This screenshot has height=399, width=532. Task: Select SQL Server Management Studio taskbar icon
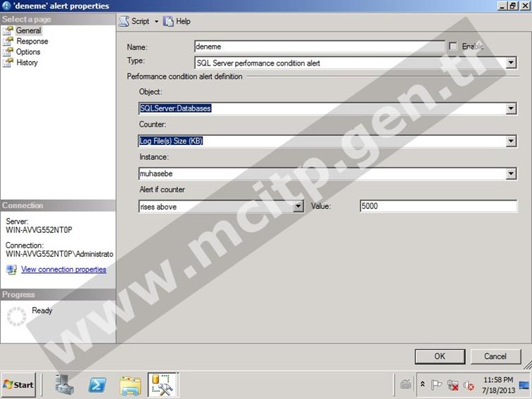coord(163,385)
